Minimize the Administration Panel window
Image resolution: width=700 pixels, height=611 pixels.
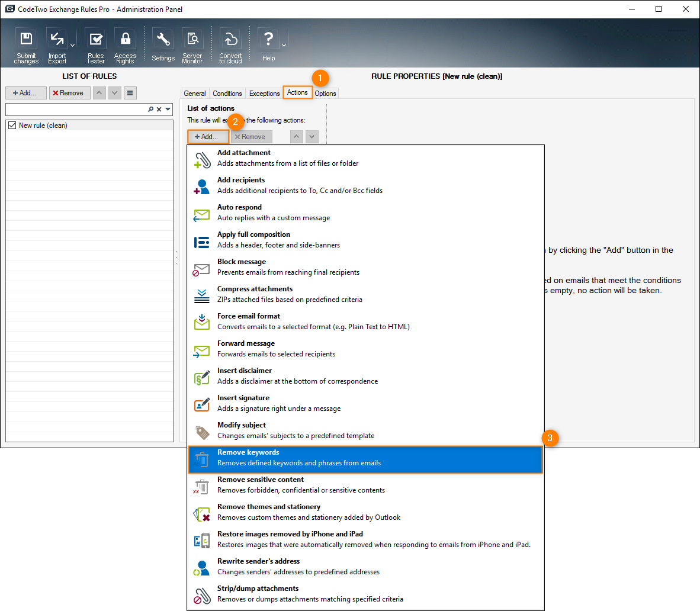(x=632, y=9)
